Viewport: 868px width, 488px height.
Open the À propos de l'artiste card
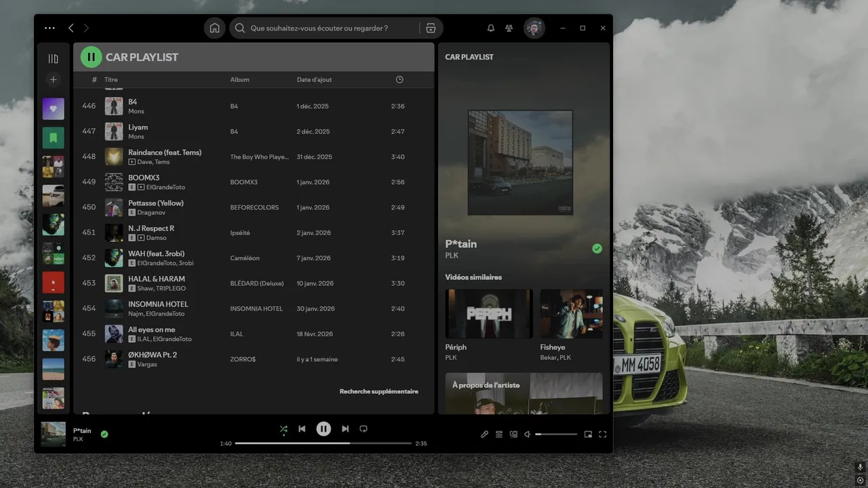(x=524, y=393)
